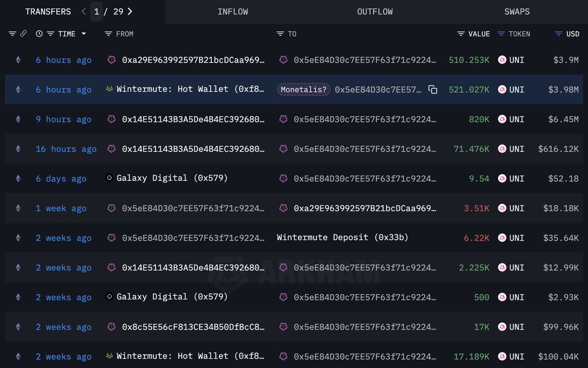This screenshot has width=588, height=368.
Task: Open the USD column filter
Action: [x=559, y=34]
